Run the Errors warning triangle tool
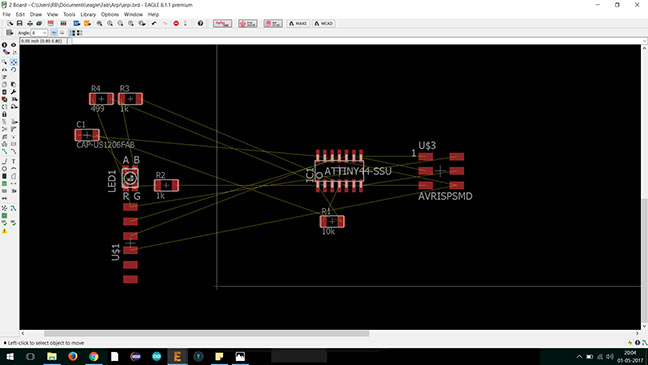The width and height of the screenshot is (648, 365). coord(4,231)
